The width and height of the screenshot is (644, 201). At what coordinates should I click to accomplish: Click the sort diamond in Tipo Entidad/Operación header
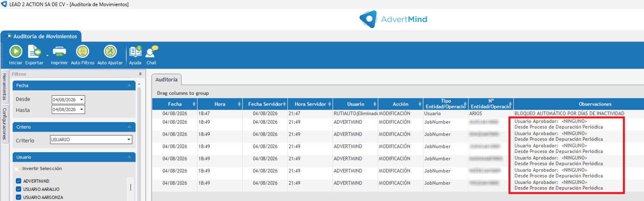click(465, 104)
